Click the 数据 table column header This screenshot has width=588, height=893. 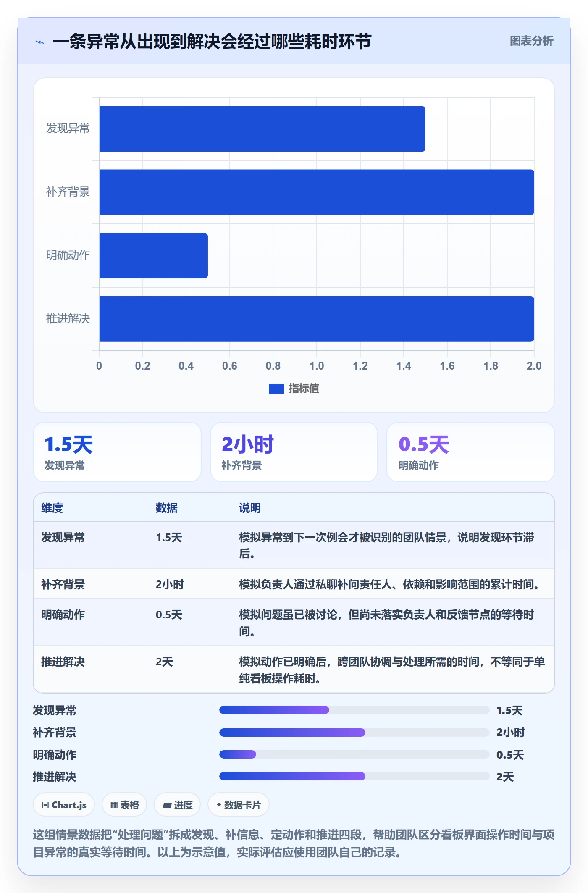(x=167, y=508)
